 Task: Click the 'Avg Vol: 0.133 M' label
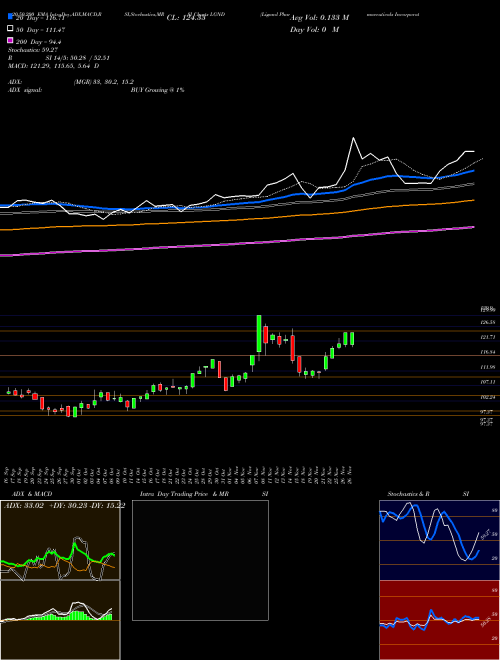319,18
